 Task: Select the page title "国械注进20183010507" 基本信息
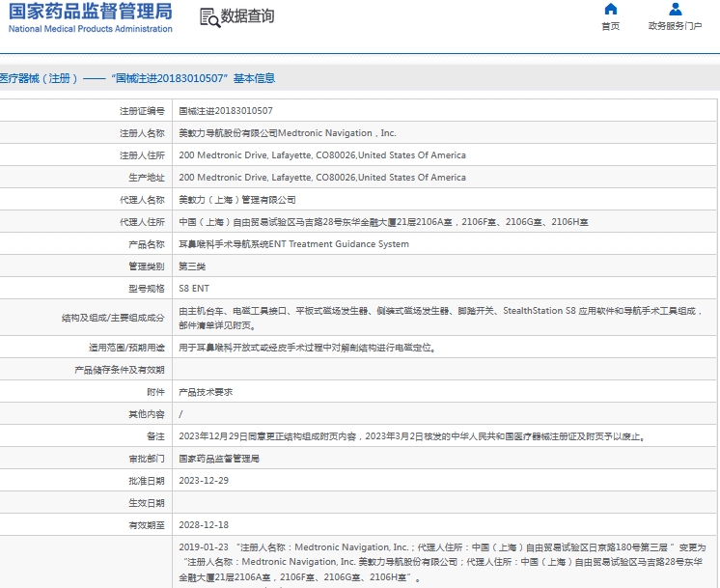pos(193,78)
